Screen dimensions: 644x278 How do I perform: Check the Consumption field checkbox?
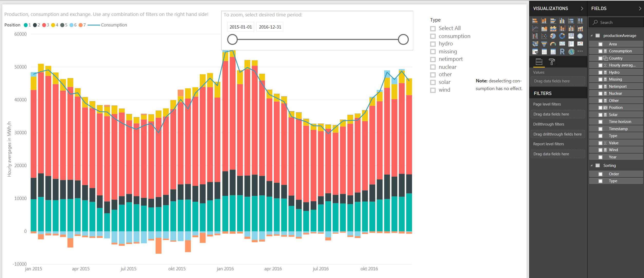pyautogui.click(x=600, y=51)
